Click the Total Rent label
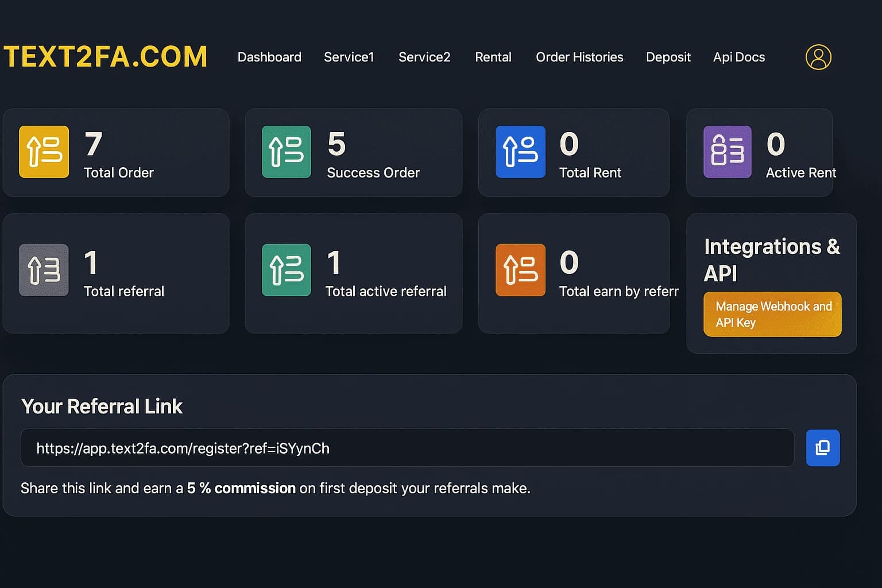Image resolution: width=882 pixels, height=588 pixels. tap(590, 173)
